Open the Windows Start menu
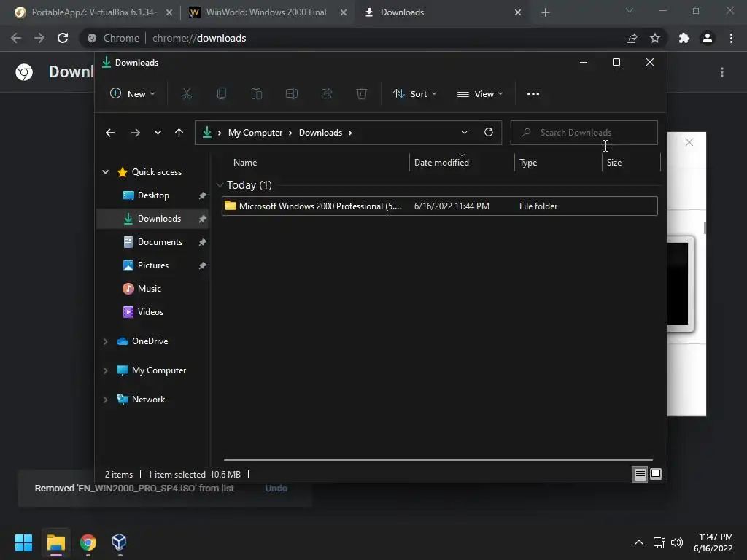747x560 pixels. click(x=23, y=542)
